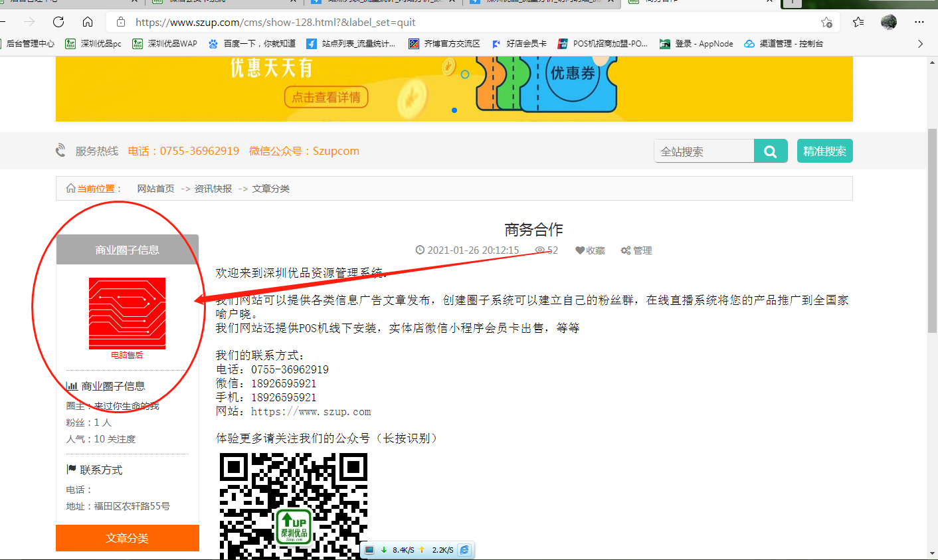938x560 pixels.
Task: Open browser settings and more menu
Action: click(919, 22)
